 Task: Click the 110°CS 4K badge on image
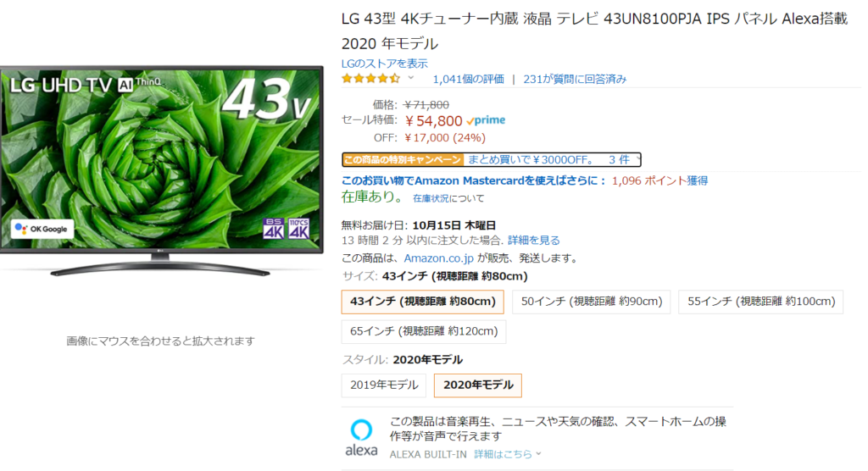coord(298,229)
